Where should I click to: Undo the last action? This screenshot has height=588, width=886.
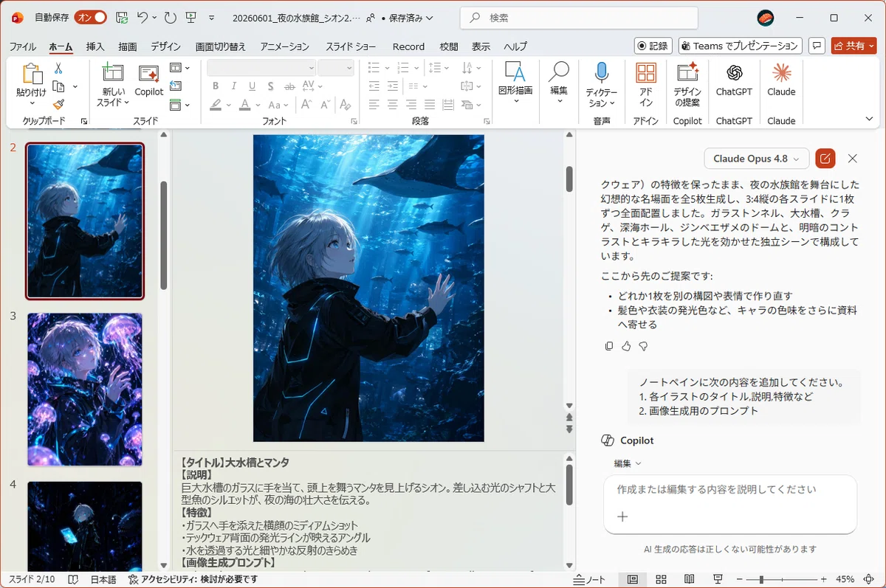[x=142, y=17]
